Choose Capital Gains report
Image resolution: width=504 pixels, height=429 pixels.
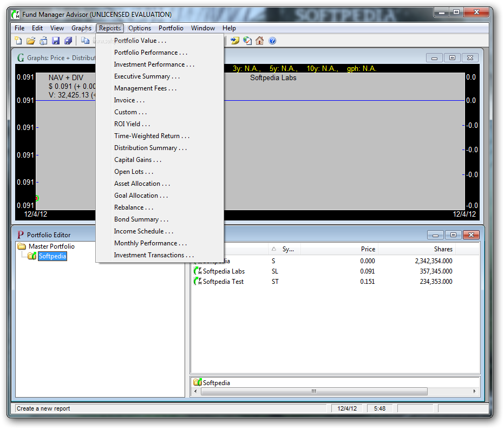159,159
